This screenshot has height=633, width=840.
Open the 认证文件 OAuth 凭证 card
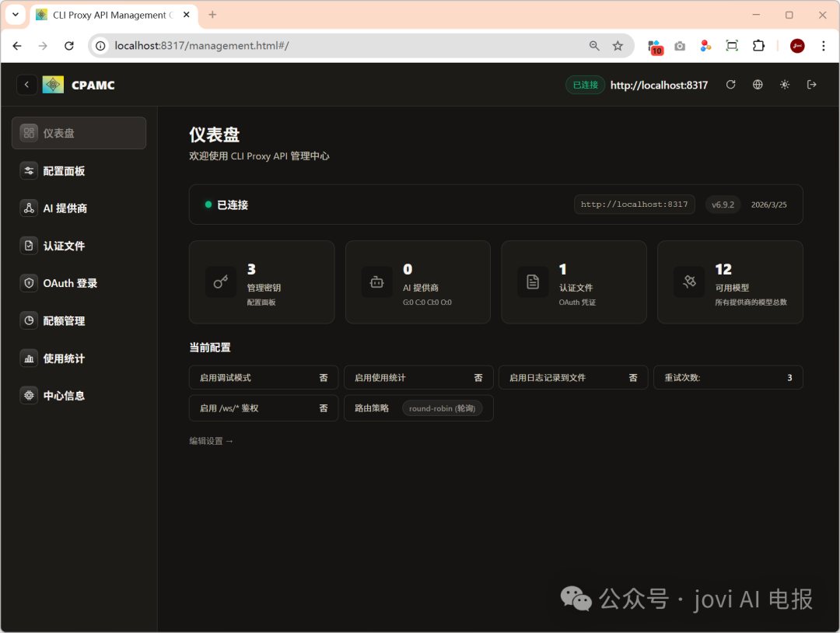point(574,282)
